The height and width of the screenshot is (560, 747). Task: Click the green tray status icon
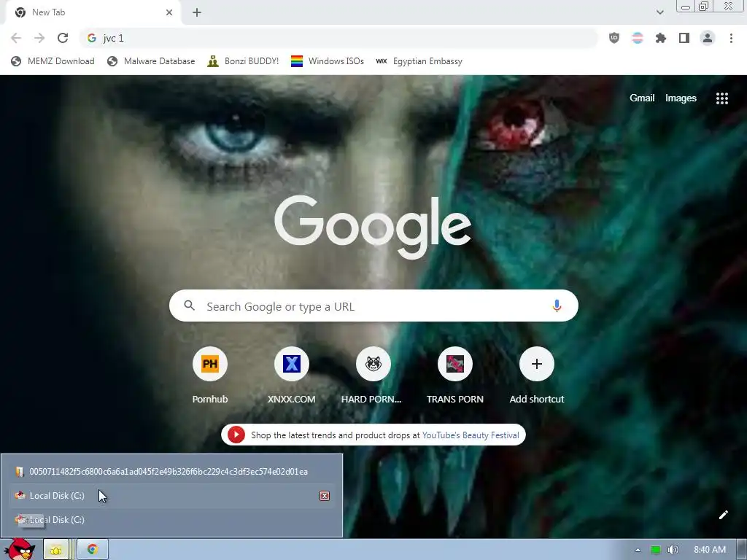[x=656, y=550]
